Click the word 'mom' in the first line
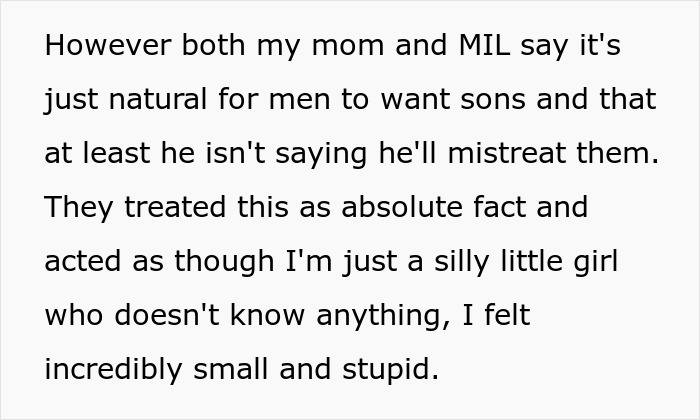 click(348, 45)
